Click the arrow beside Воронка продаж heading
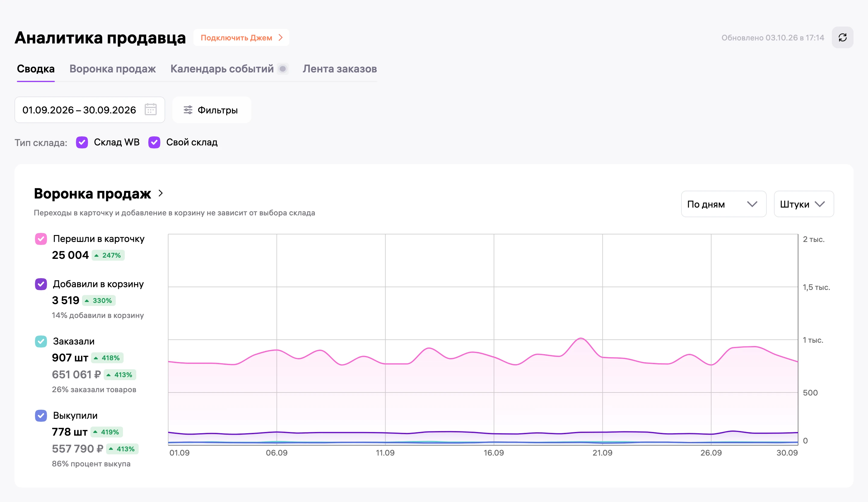 [161, 193]
